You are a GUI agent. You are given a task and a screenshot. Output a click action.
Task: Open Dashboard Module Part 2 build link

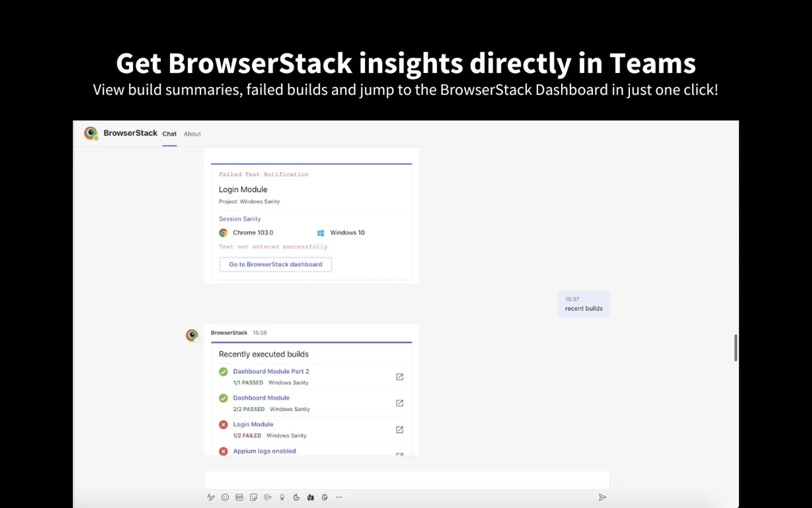[x=271, y=371]
